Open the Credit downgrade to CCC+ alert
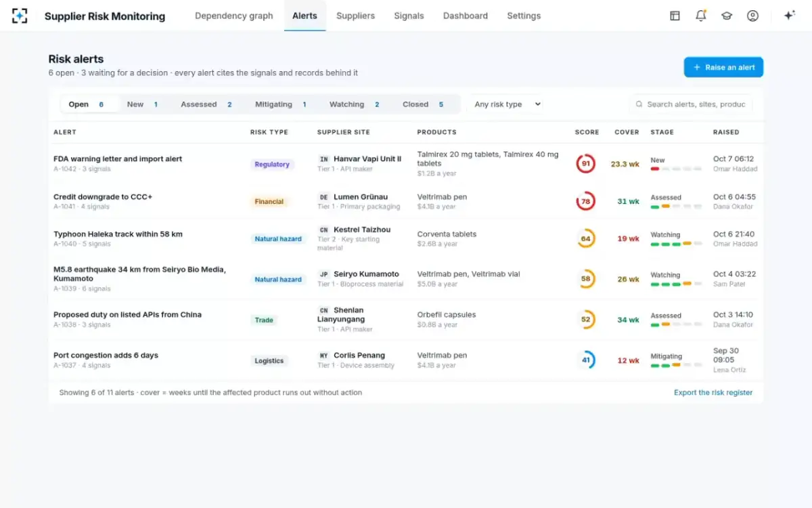812x508 pixels. coord(103,197)
